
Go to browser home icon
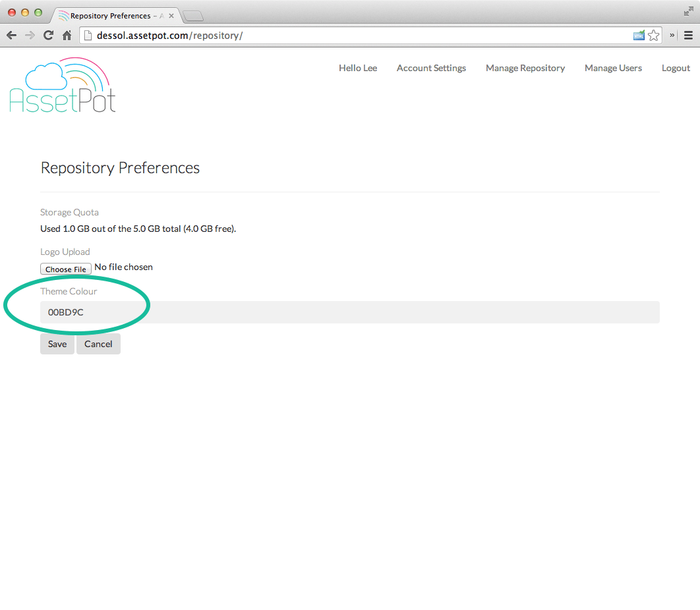click(x=67, y=36)
